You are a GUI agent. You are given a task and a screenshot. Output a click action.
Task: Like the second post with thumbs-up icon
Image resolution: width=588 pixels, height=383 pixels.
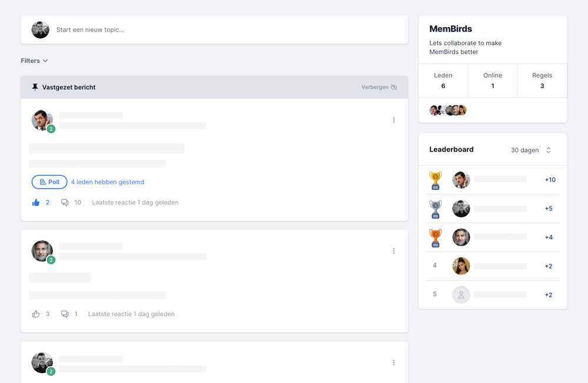click(x=36, y=314)
